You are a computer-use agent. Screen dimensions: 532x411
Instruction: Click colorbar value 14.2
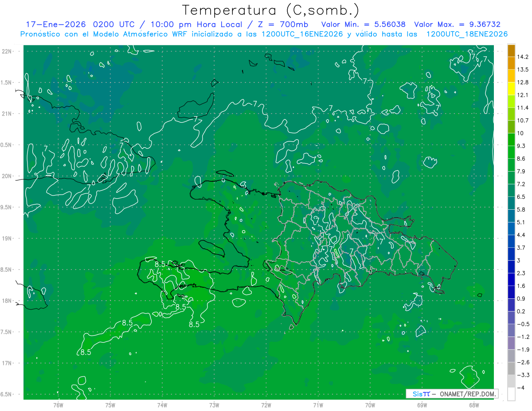coord(523,57)
